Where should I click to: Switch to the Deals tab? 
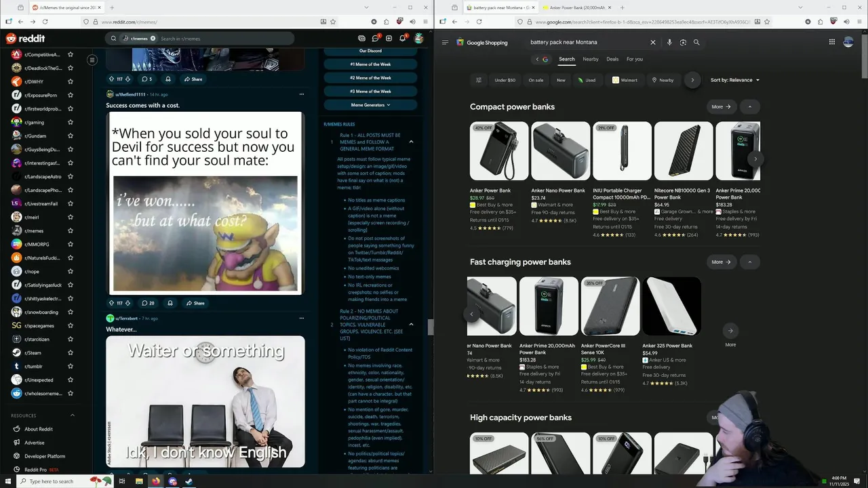[612, 59]
